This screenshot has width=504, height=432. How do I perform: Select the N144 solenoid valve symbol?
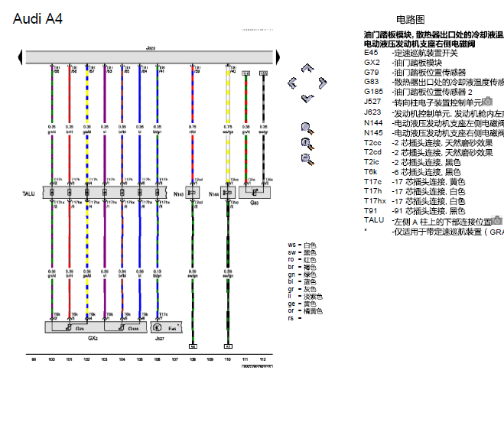coord(228,193)
